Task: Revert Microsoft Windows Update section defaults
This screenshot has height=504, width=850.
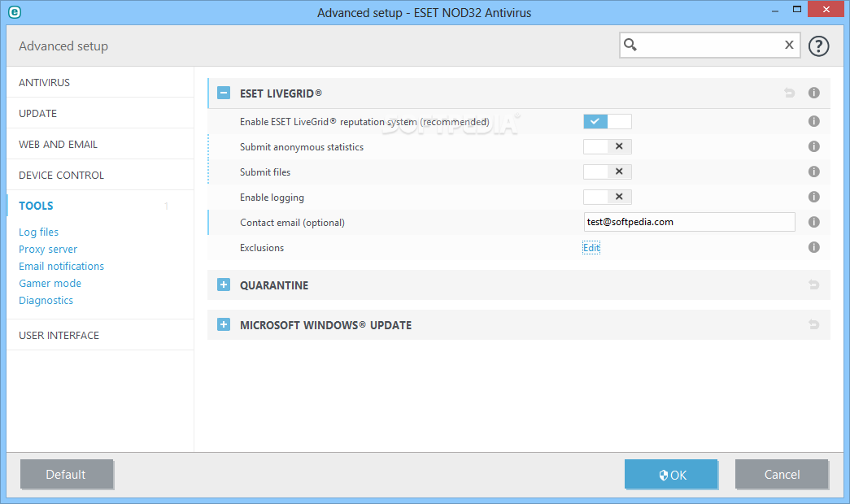Action: point(813,324)
